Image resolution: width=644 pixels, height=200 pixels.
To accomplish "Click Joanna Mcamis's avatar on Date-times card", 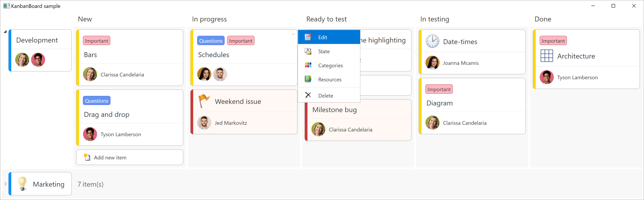I will [x=432, y=63].
